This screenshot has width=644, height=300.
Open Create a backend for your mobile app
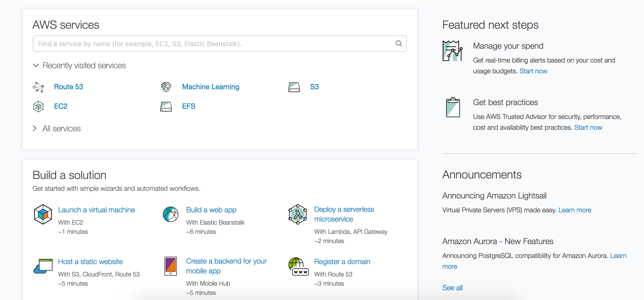coord(226,266)
